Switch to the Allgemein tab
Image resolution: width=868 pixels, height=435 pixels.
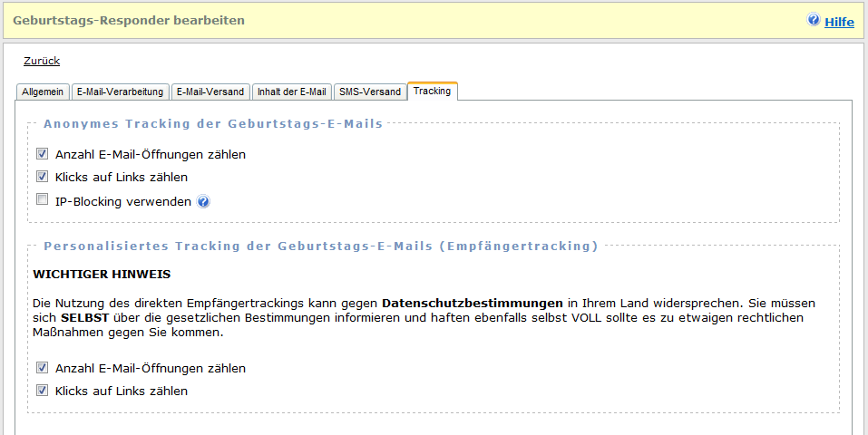pyautogui.click(x=43, y=92)
